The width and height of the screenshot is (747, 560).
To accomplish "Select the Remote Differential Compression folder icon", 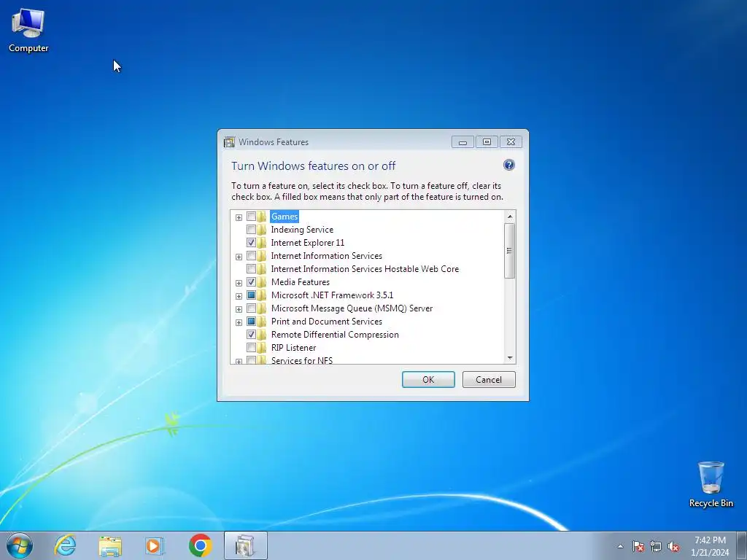I will pos(262,335).
